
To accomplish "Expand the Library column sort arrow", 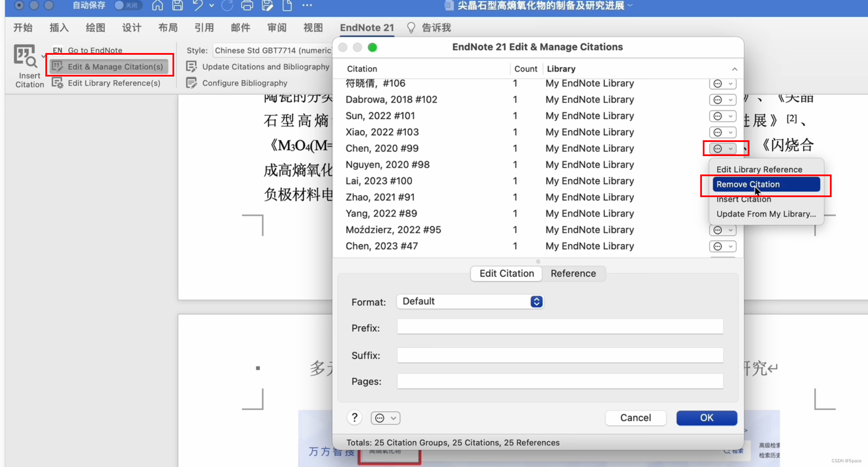I will (734, 69).
